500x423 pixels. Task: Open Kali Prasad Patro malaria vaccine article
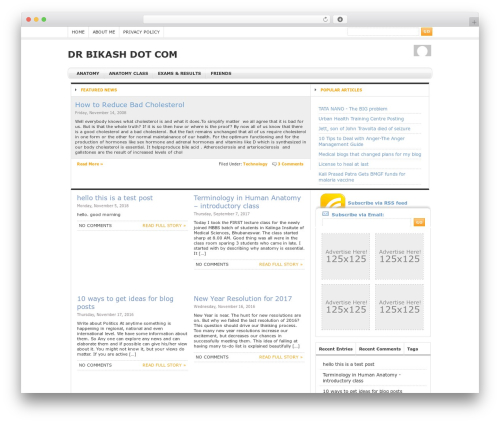point(362,177)
